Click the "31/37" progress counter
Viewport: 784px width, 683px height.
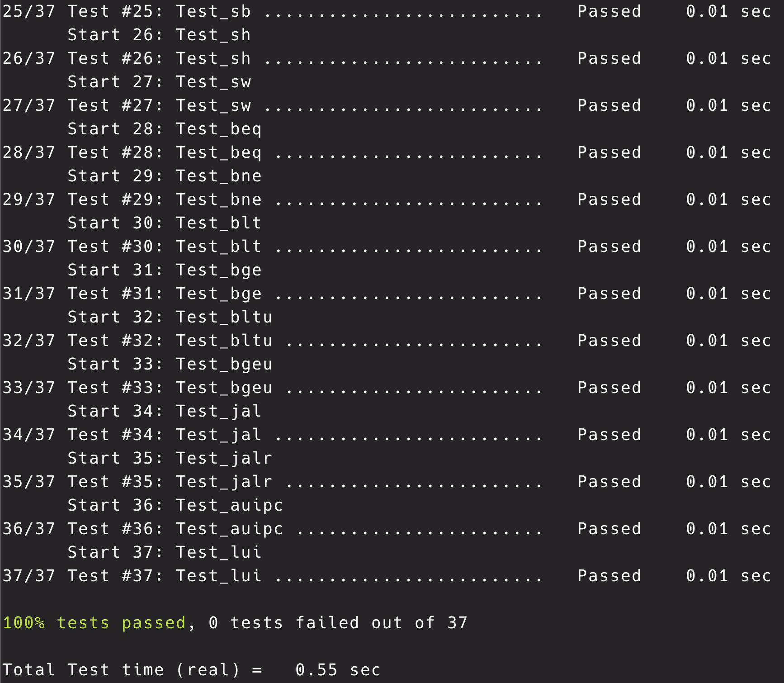point(29,294)
